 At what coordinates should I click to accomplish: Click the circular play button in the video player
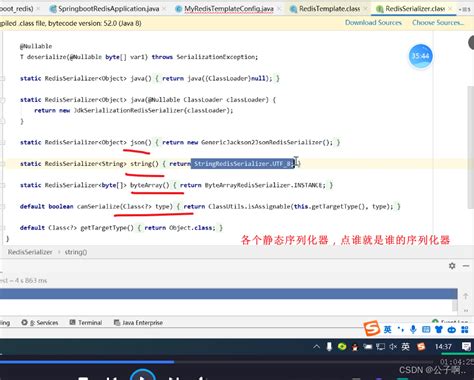[x=143, y=376]
